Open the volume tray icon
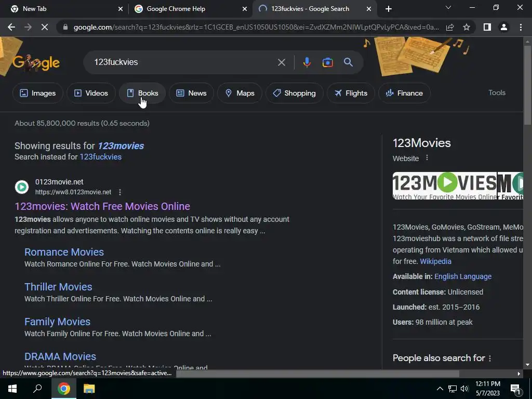The height and width of the screenshot is (399, 532). coord(464,389)
